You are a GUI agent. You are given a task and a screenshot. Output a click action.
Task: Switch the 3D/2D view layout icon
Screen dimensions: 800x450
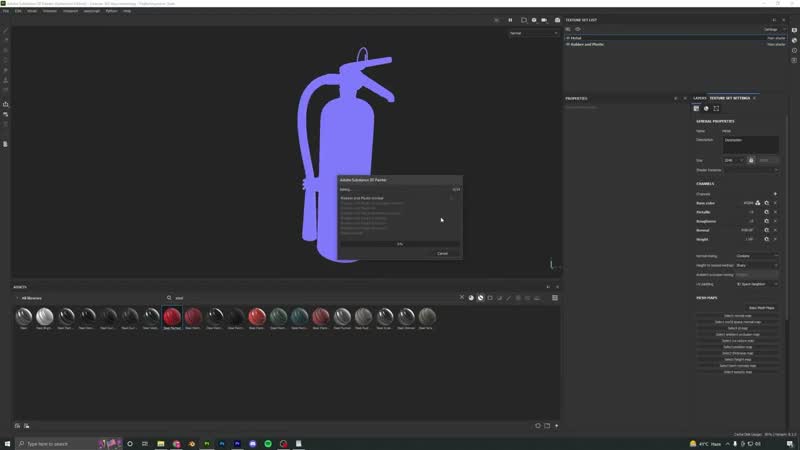click(523, 20)
